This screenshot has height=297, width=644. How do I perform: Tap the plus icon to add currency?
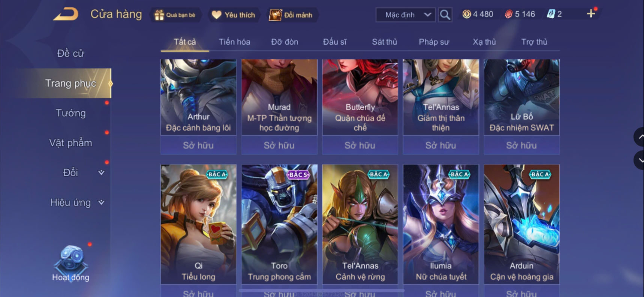coord(591,14)
